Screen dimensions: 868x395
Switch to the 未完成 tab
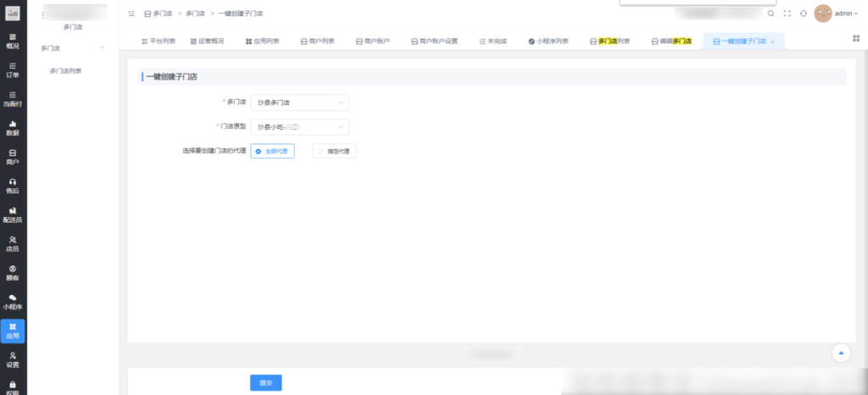[x=493, y=41]
